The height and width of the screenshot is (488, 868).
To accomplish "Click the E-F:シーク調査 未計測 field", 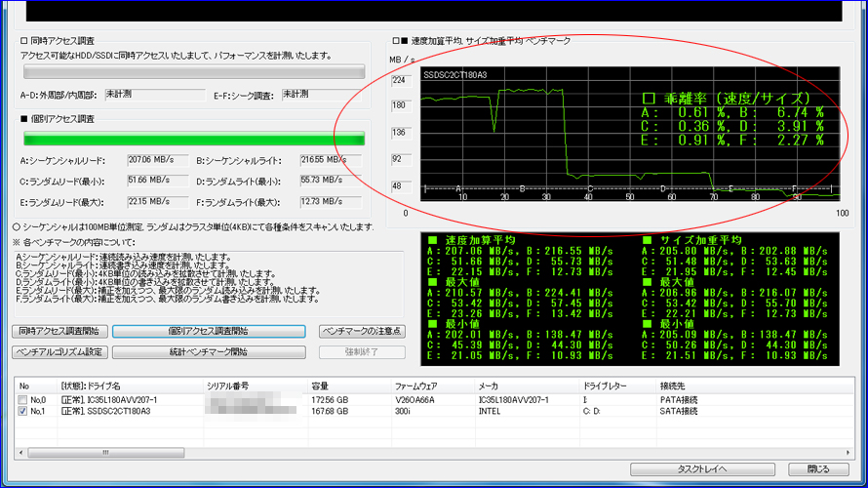I will pyautogui.click(x=322, y=95).
